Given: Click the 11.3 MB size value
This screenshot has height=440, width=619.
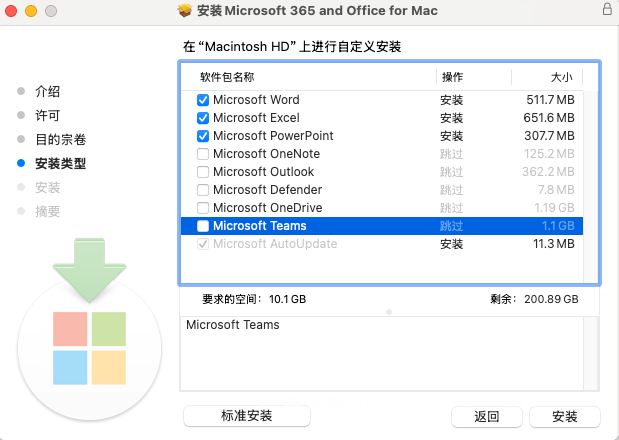Looking at the screenshot, I should [x=554, y=244].
